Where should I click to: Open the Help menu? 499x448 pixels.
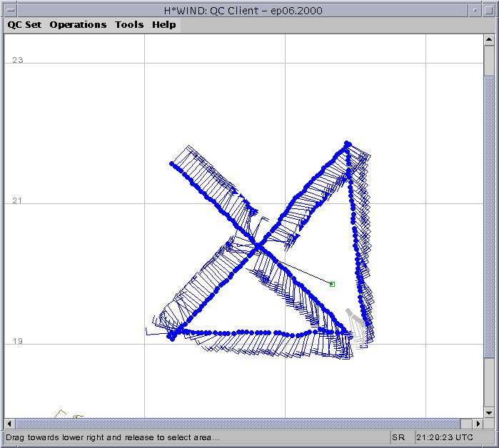164,24
